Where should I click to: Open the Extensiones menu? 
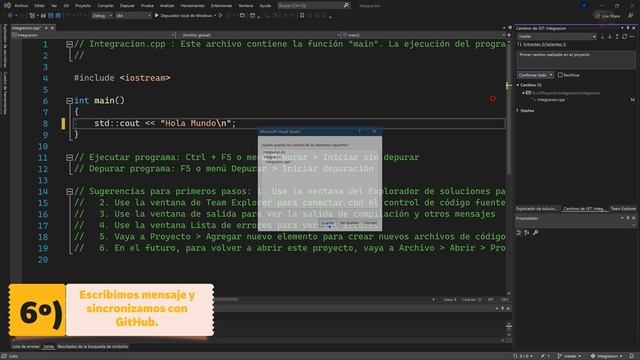(221, 6)
